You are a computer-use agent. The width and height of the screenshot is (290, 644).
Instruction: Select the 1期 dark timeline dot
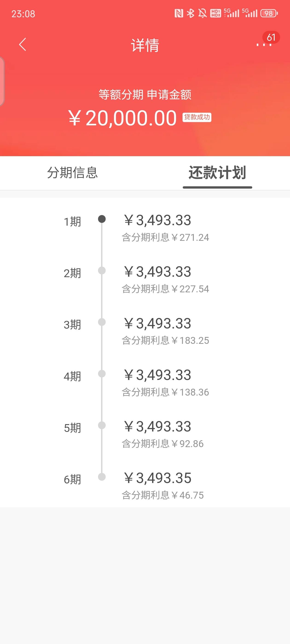coord(102,219)
